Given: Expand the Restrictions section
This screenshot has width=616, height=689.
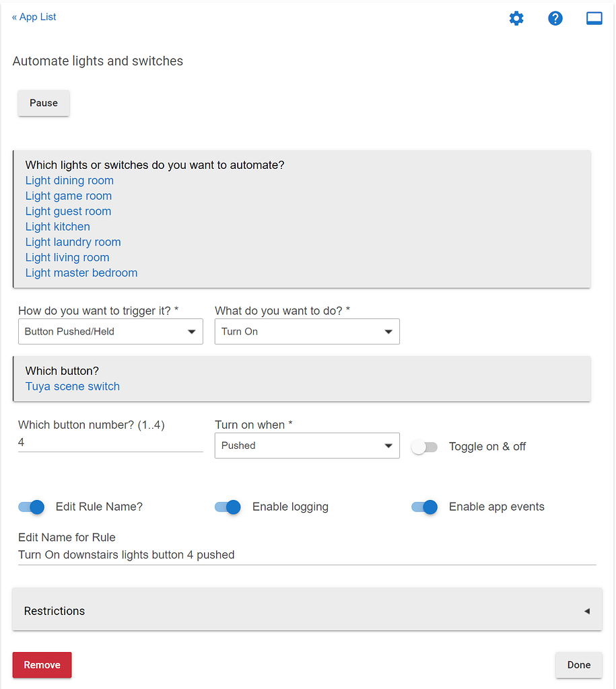Looking at the screenshot, I should tap(307, 611).
